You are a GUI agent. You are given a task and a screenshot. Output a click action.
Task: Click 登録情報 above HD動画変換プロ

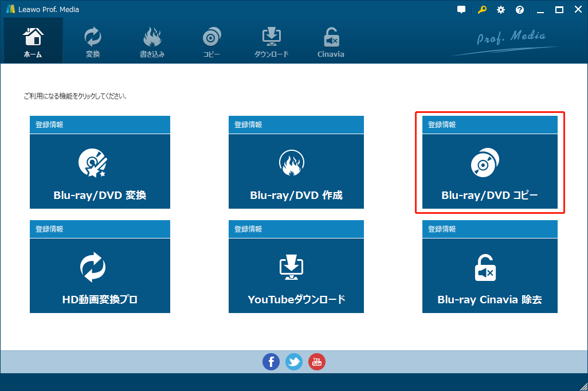coord(49,229)
